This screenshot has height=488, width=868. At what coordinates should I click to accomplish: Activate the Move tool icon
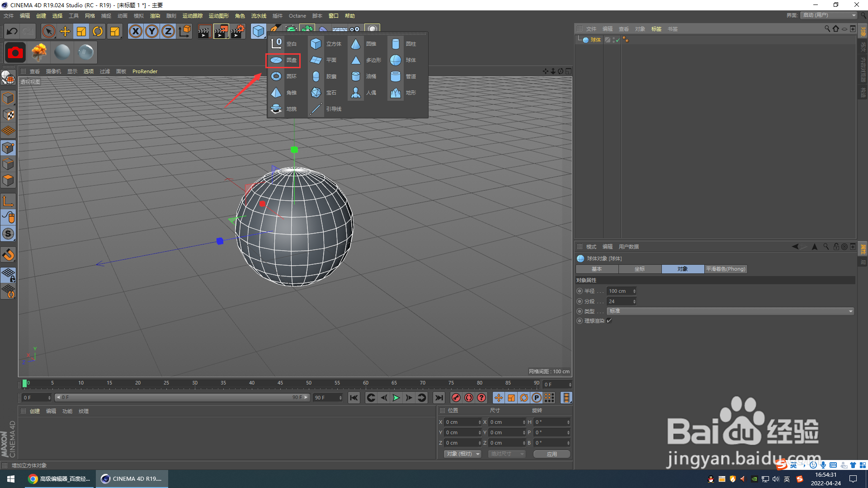point(65,31)
